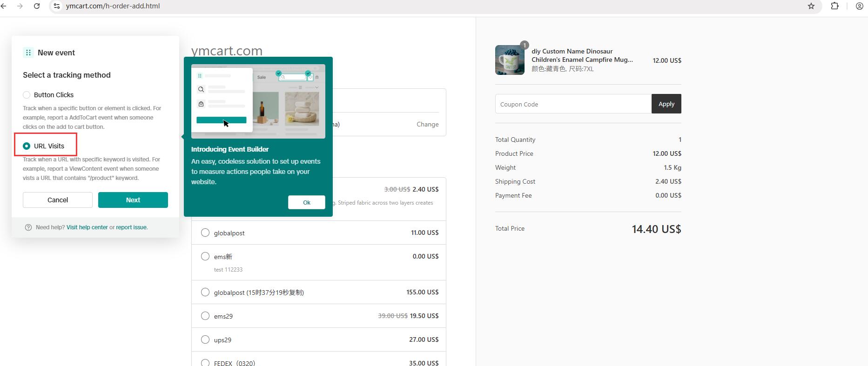
Task: Select Button Clicks tracking method
Action: coord(27,95)
